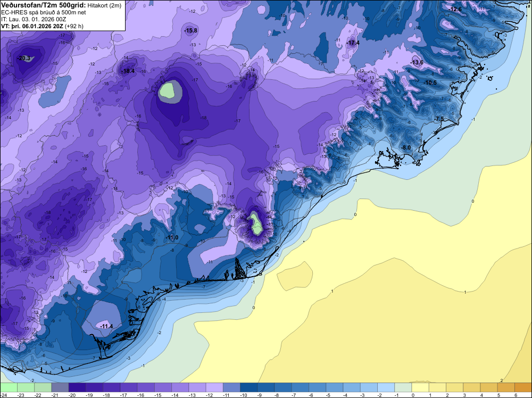
Task: Click the bold '-18.4' temperature label
Action: coord(128,71)
